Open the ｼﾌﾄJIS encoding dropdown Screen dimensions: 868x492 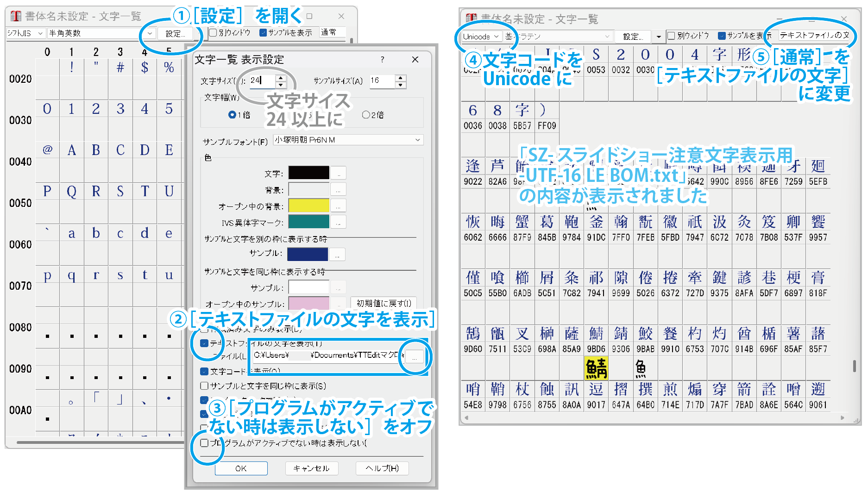(x=25, y=33)
